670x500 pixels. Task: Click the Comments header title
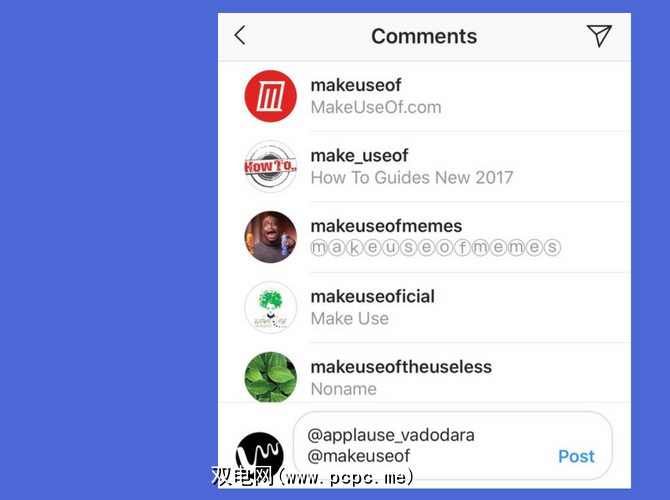point(424,36)
